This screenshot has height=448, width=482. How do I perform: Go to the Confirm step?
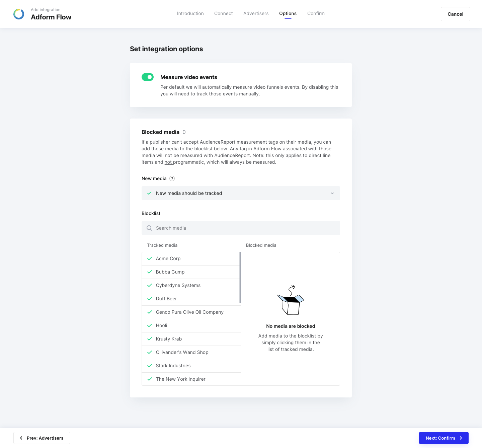point(316,13)
